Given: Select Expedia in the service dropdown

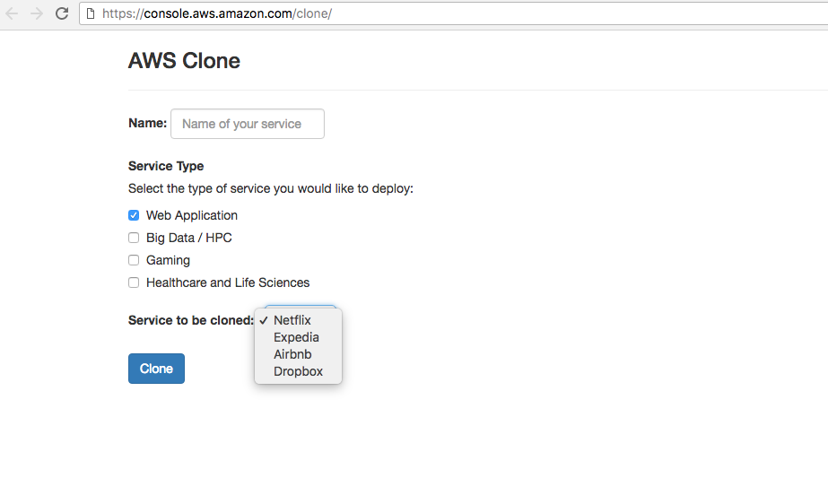Looking at the screenshot, I should point(298,337).
